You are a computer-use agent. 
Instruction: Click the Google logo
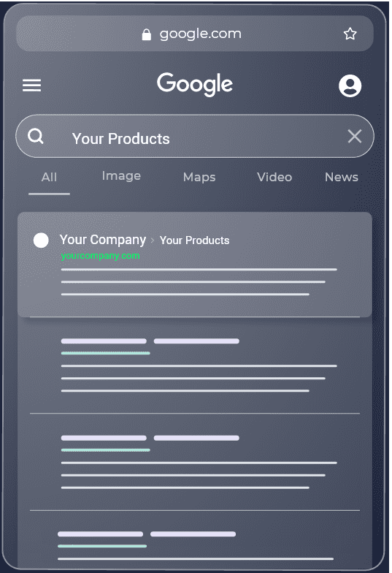point(194,84)
